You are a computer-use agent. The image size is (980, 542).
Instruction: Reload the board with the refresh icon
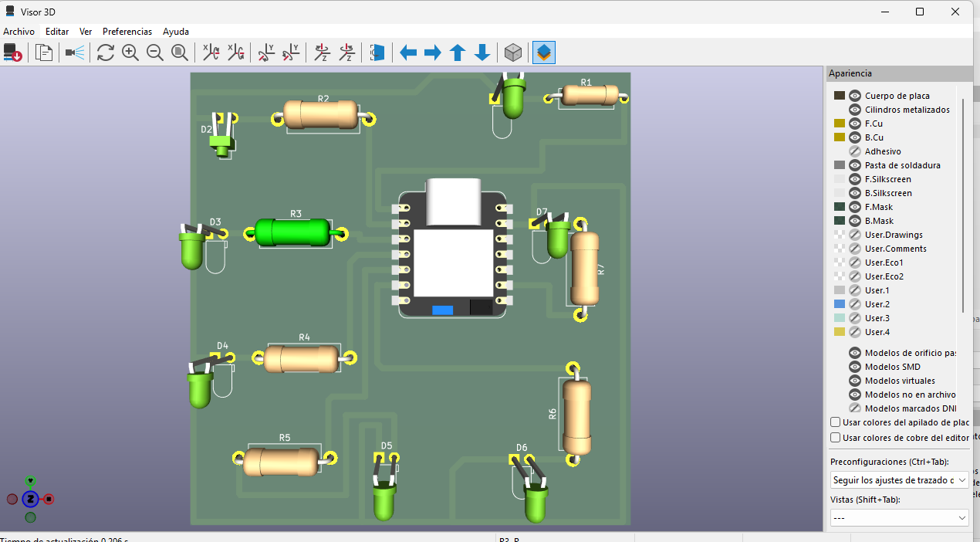coord(106,53)
